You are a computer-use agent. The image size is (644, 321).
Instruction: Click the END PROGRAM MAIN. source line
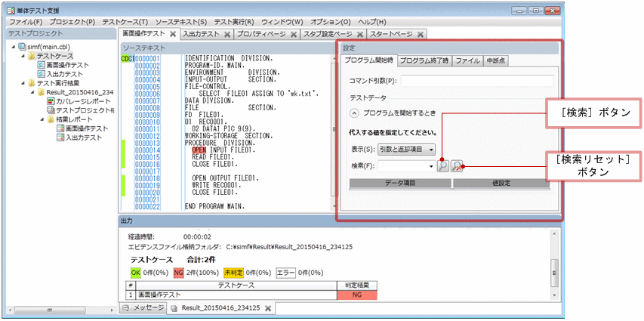coord(215,206)
